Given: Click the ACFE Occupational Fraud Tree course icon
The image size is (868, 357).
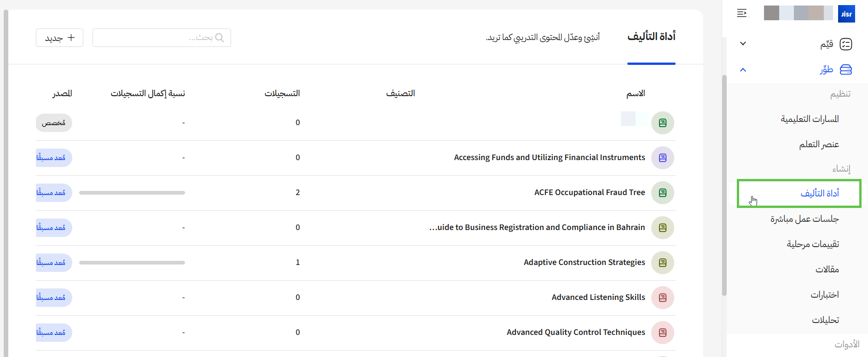Looking at the screenshot, I should [x=662, y=193].
